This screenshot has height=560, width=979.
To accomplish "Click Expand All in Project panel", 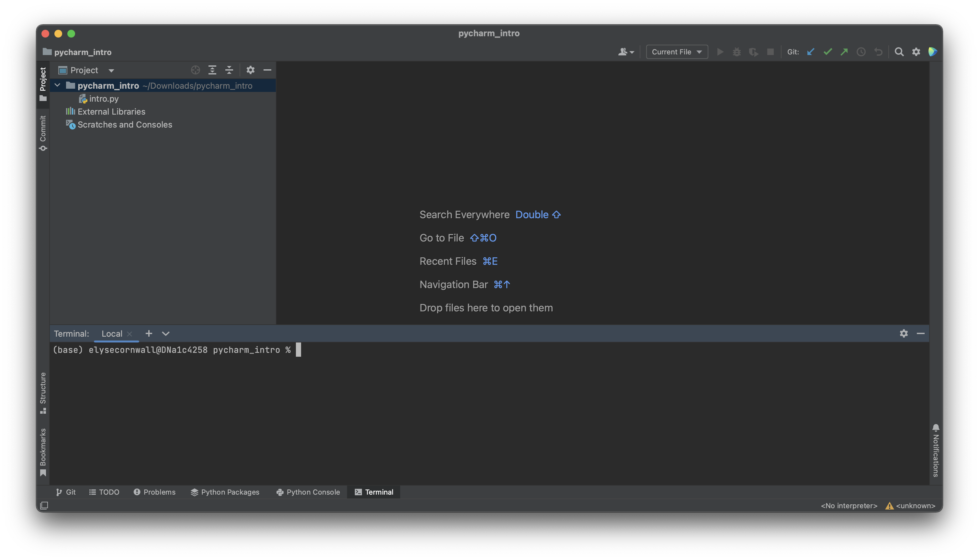I will pos(212,70).
